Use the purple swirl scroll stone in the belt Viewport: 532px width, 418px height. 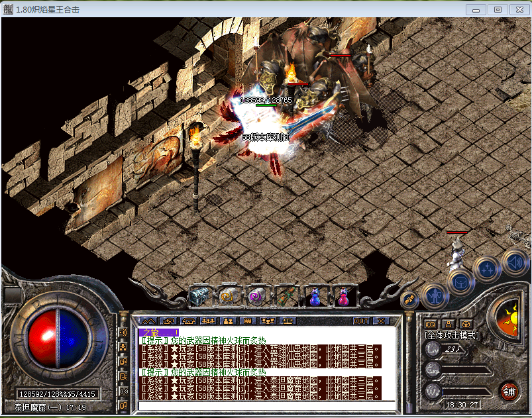[x=258, y=296]
